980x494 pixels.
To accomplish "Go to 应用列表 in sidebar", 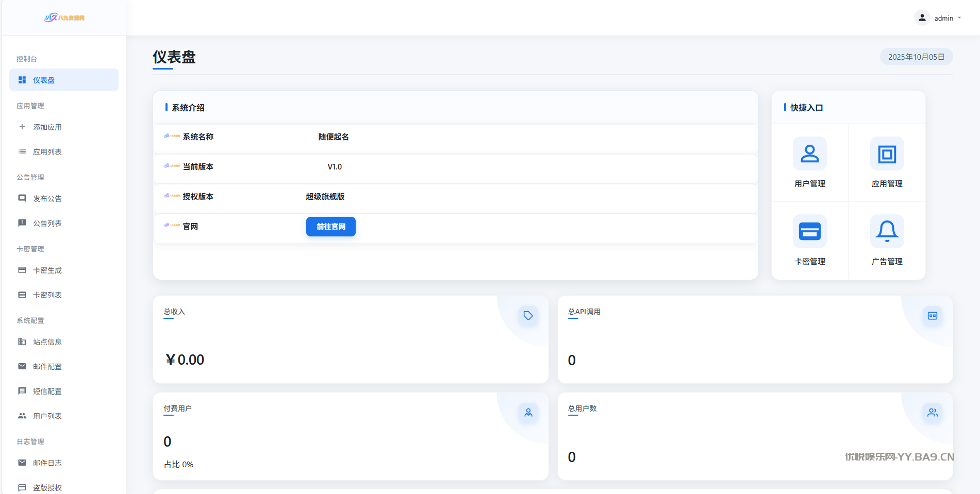I will coord(47,152).
